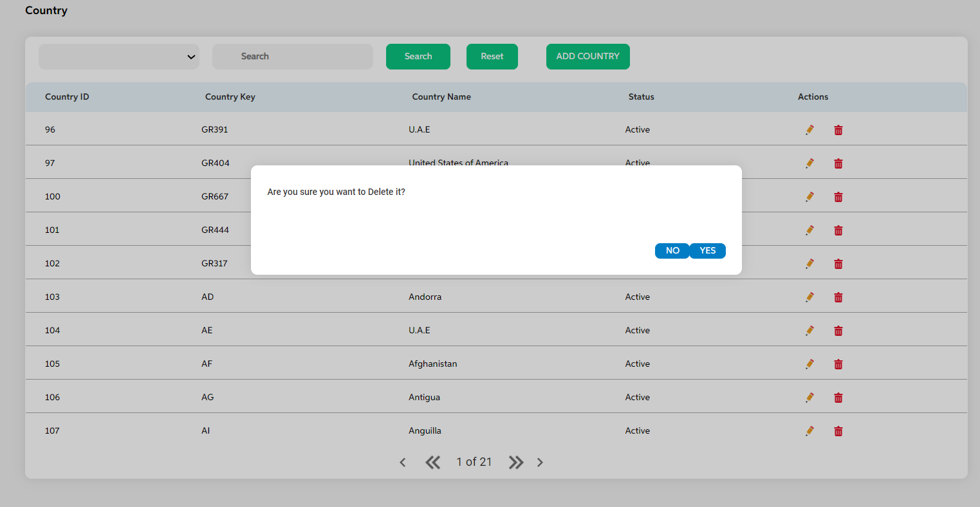980x507 pixels.
Task: Click the delete confirmation message text
Action: click(337, 192)
